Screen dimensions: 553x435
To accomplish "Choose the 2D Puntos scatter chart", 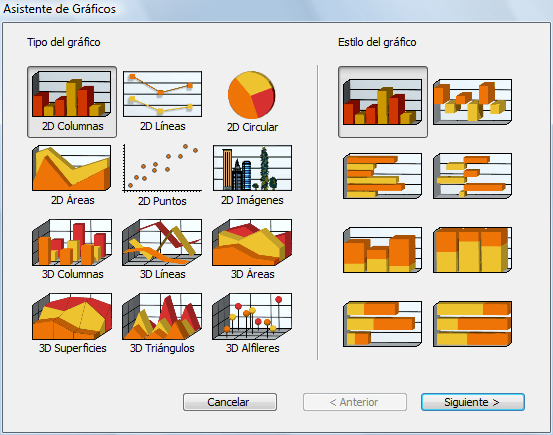I will click(162, 175).
